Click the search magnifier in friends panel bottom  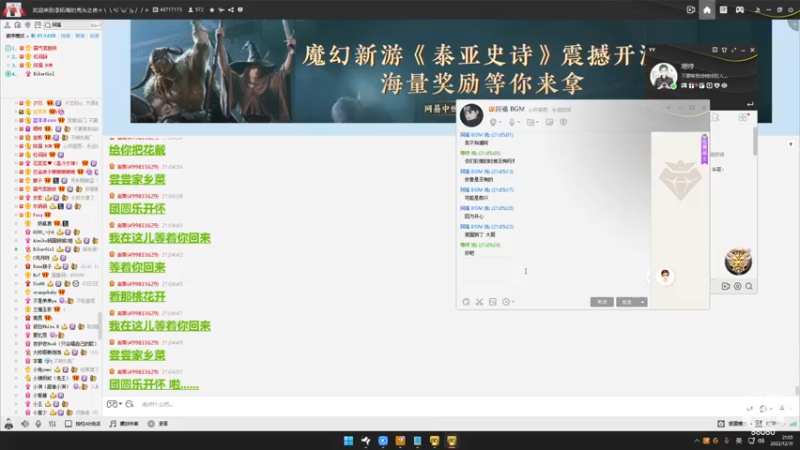click(749, 287)
